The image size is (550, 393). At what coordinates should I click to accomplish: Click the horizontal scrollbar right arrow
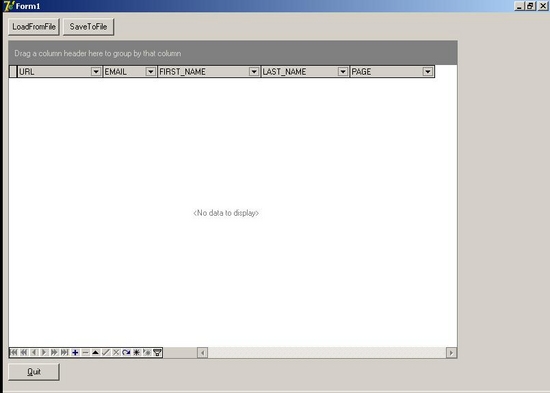[x=451, y=353]
